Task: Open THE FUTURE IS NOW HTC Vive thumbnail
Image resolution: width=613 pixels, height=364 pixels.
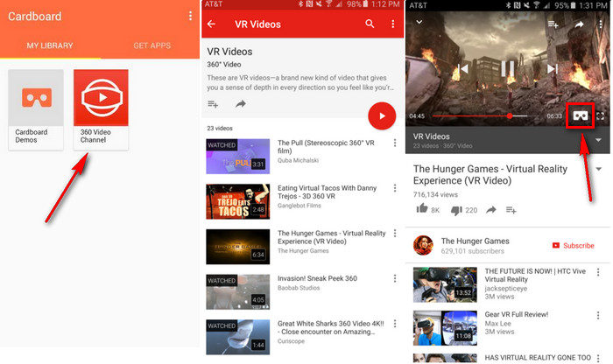Action: point(445,284)
